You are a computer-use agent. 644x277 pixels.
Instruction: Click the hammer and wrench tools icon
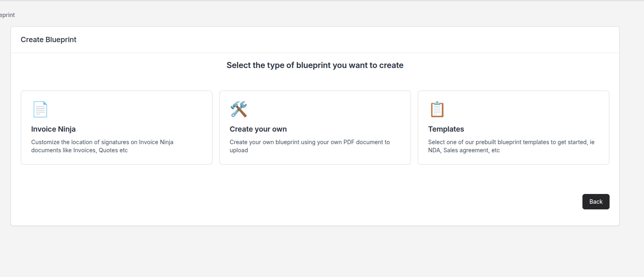239,109
